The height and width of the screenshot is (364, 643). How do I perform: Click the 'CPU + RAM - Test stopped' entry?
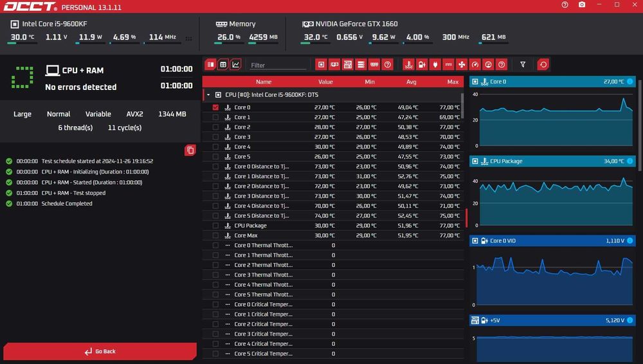point(73,193)
